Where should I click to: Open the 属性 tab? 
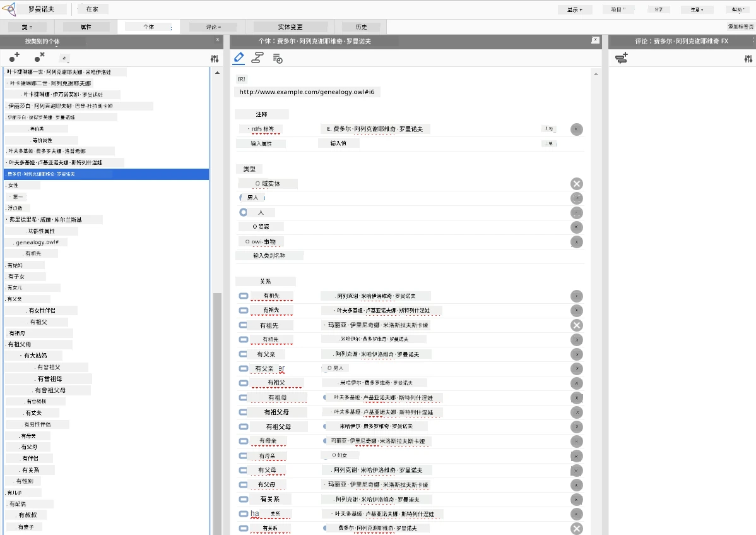[86, 27]
